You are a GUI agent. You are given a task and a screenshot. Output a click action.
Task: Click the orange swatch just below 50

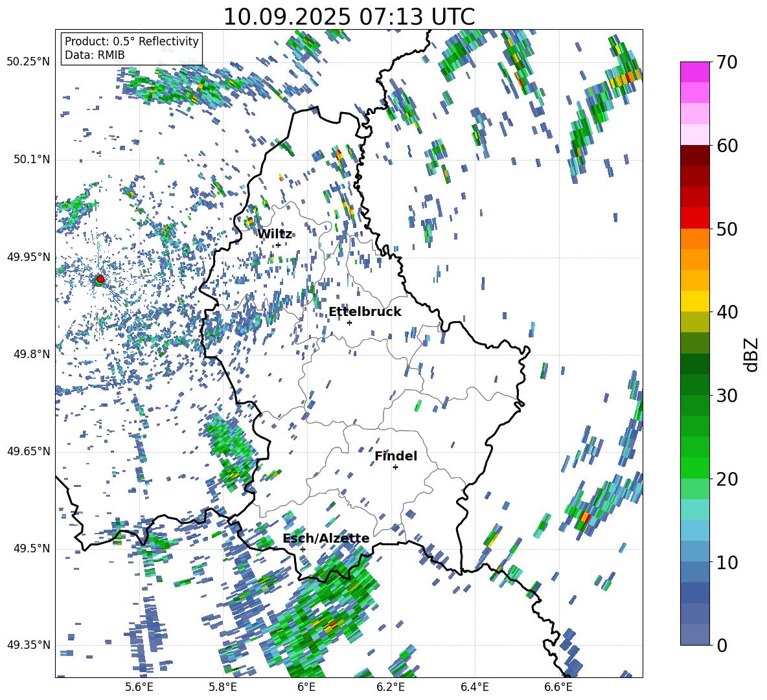click(x=694, y=239)
